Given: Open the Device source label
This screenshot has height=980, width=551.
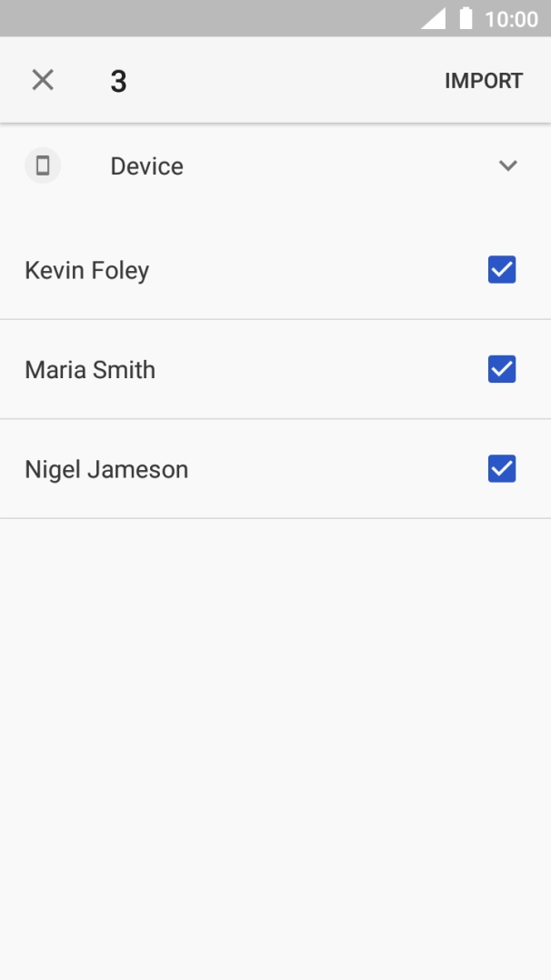Looking at the screenshot, I should click(146, 166).
